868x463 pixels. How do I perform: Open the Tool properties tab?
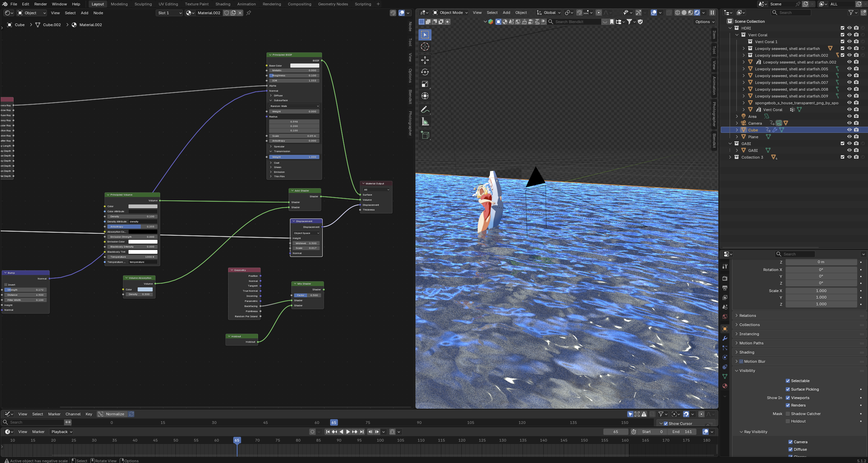click(x=725, y=266)
